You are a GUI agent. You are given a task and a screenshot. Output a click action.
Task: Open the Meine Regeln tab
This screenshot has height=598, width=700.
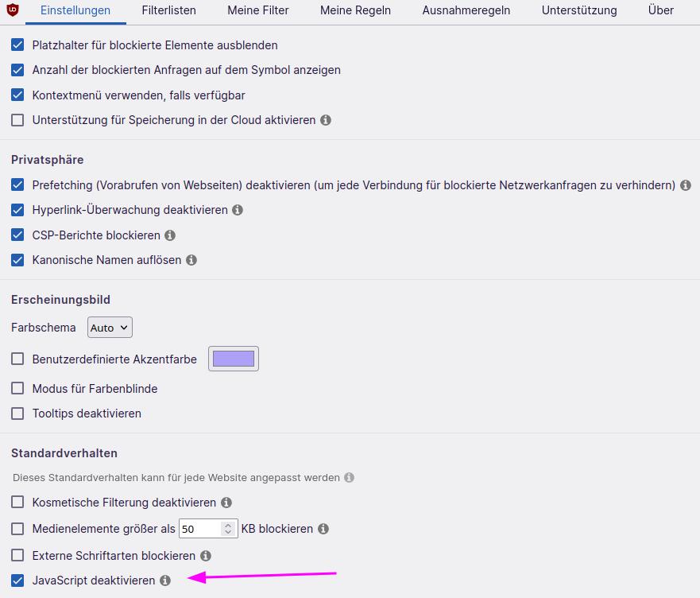pos(355,10)
